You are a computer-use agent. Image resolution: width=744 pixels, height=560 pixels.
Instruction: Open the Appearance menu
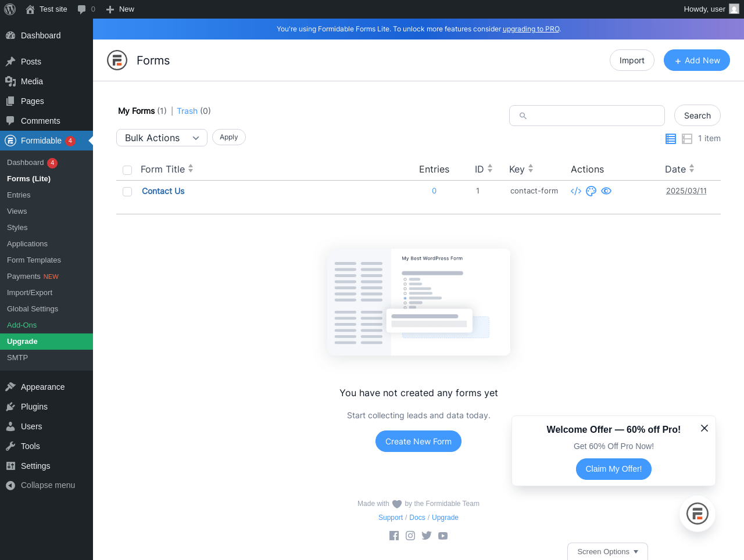(46, 387)
